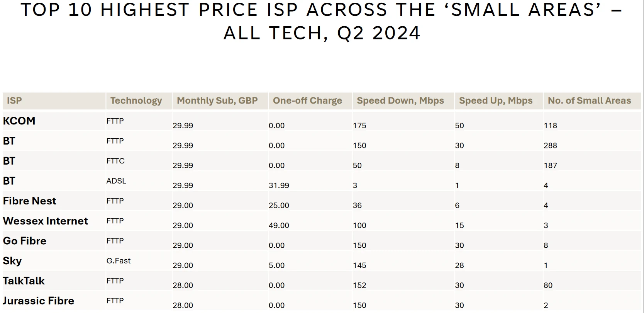644x313 pixels.
Task: Click the Monthly Sub, GBP header
Action: pos(217,101)
